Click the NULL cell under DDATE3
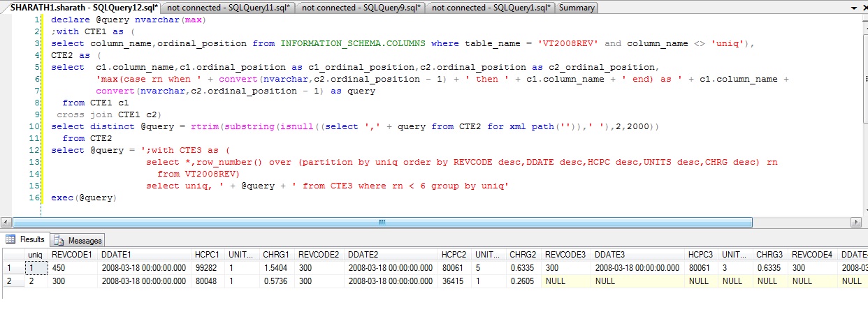 tap(639, 281)
